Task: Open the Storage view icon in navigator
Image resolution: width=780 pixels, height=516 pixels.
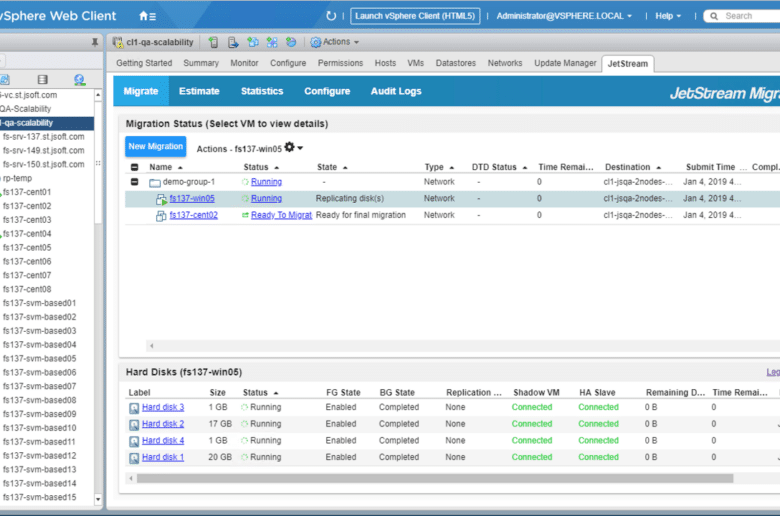Action: (43, 79)
